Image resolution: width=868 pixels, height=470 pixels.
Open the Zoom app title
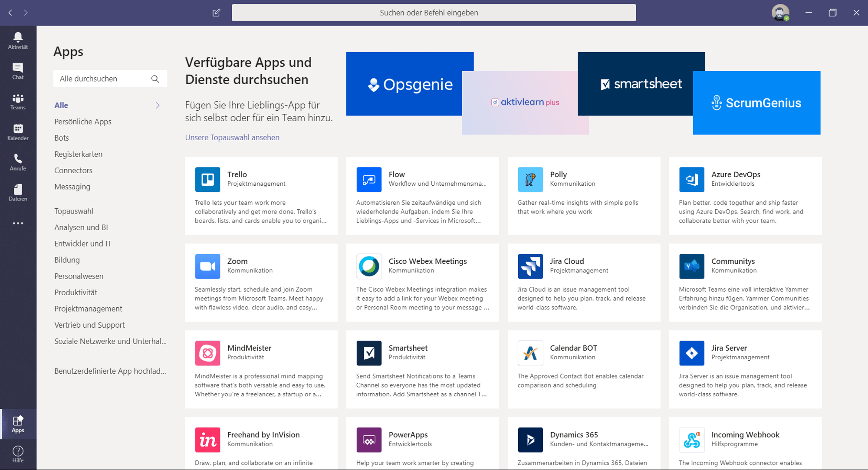(x=237, y=261)
